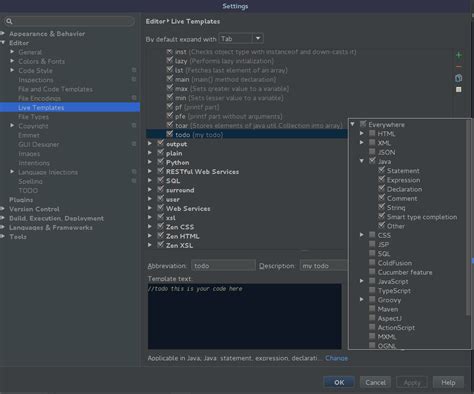Click the settings search field
Viewport: 474px width, 394px height.
69,21
